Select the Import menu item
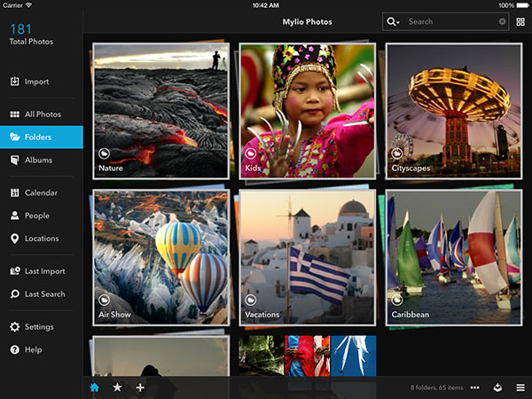 tap(42, 82)
